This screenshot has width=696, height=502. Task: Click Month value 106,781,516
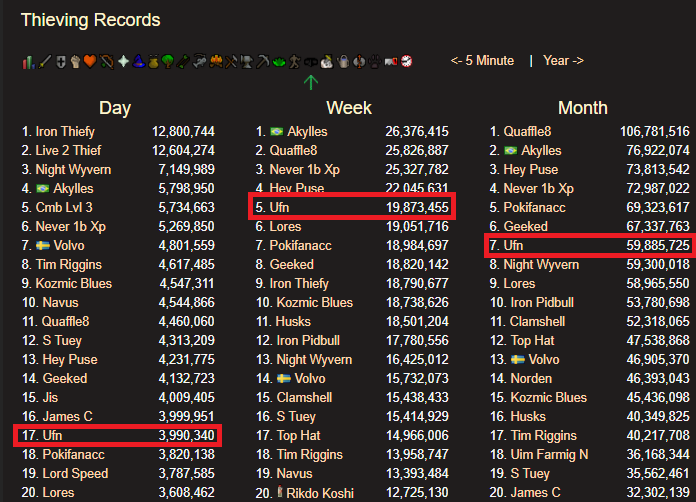point(655,131)
